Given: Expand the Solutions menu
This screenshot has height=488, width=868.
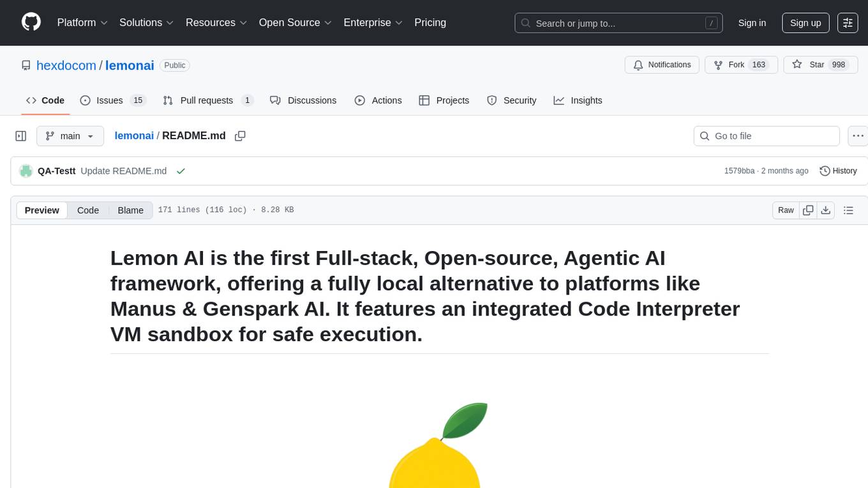Looking at the screenshot, I should pyautogui.click(x=147, y=22).
